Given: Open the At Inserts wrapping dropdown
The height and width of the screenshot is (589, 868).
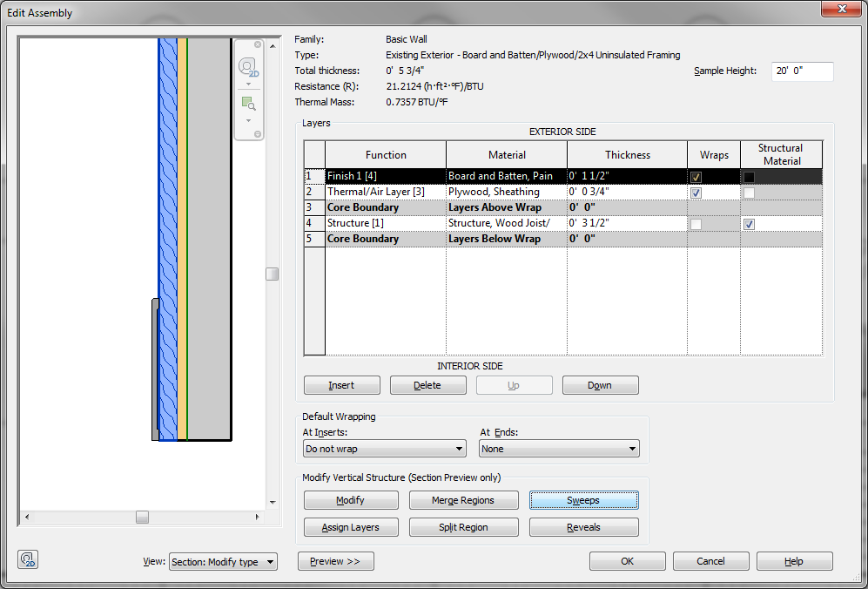Looking at the screenshot, I should [385, 449].
